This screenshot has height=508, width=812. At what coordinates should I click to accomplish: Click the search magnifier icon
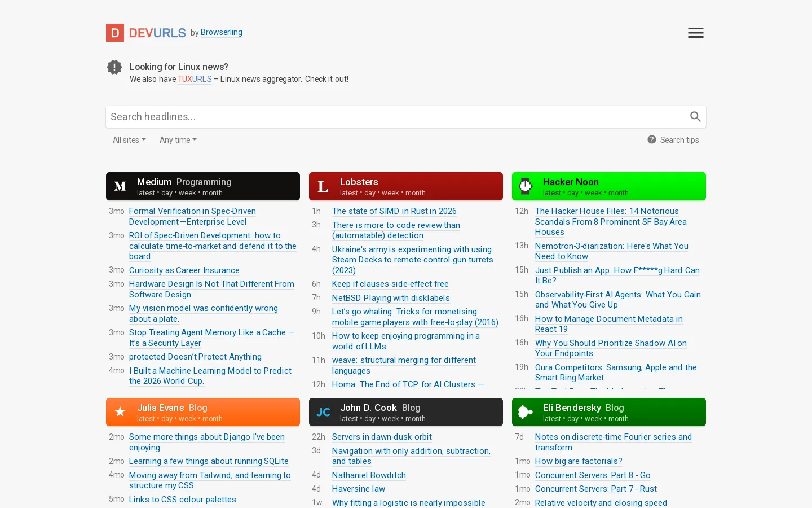695,117
